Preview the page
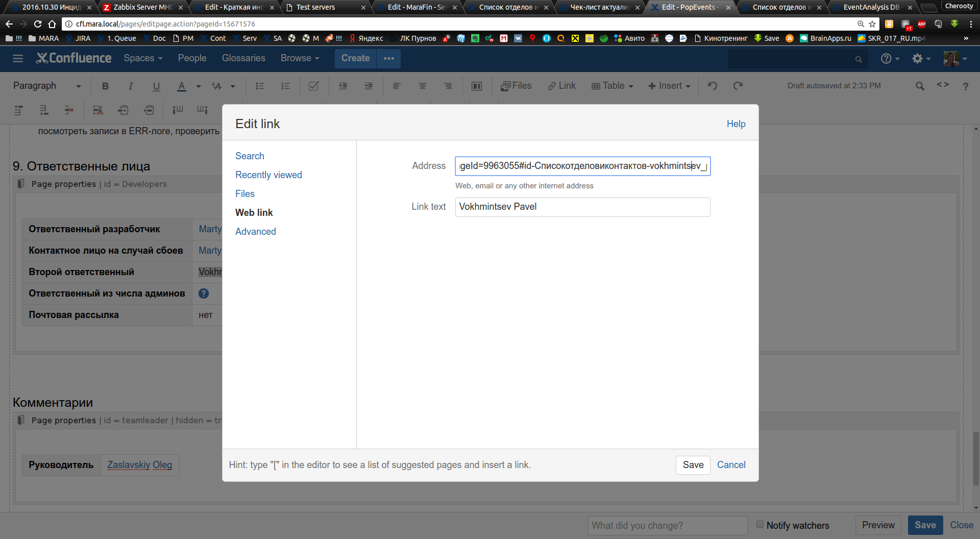 click(878, 525)
